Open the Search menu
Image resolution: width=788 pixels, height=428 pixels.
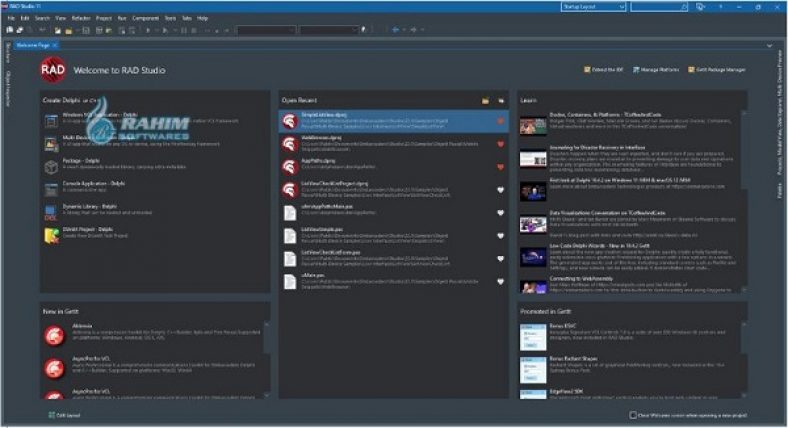(x=42, y=19)
